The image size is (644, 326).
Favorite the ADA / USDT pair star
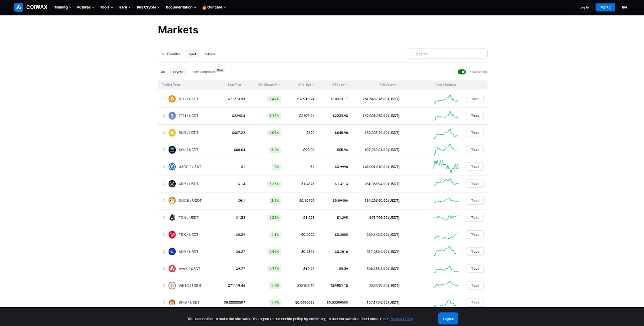tap(164, 251)
